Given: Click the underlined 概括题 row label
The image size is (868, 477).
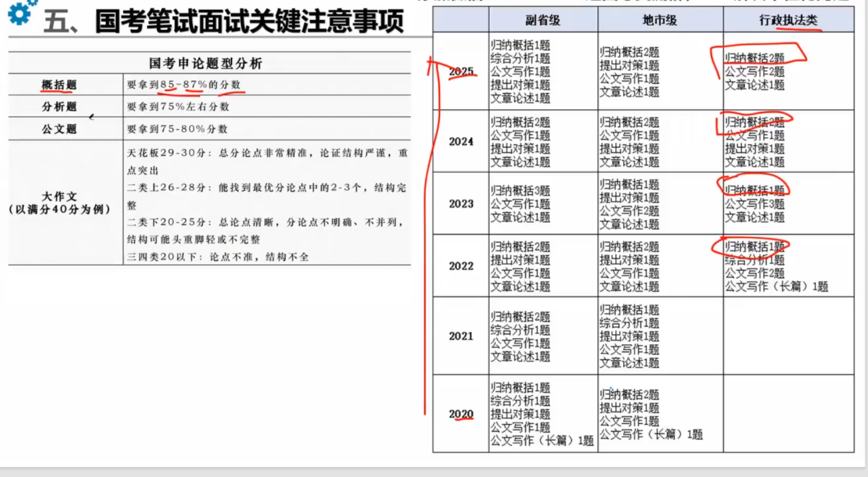Looking at the screenshot, I should point(59,85).
